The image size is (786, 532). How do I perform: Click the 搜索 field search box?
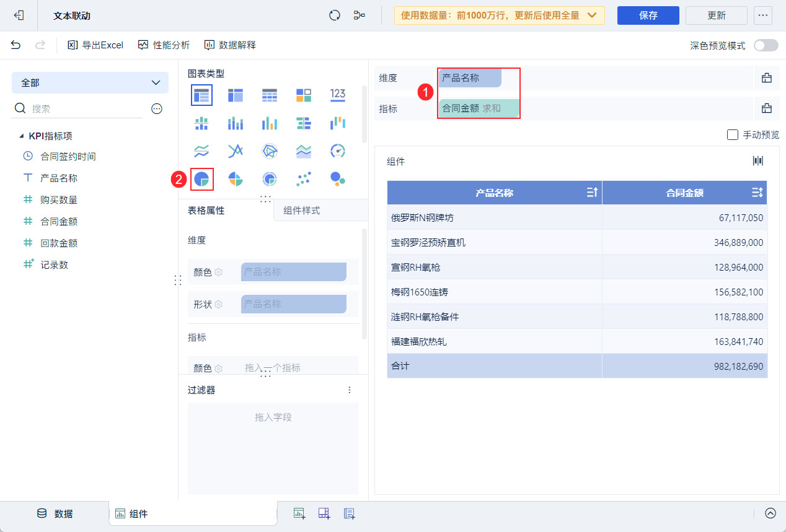click(x=78, y=108)
